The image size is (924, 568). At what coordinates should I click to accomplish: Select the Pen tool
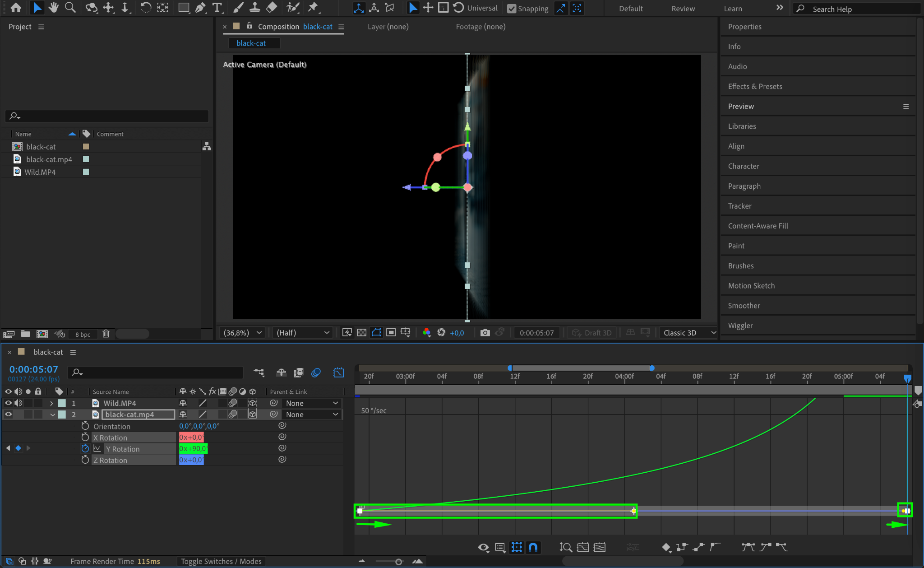(200, 8)
